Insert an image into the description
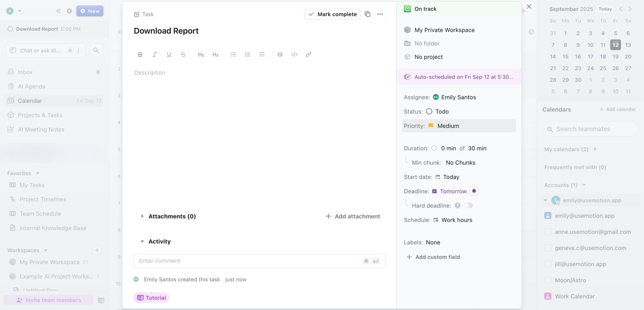644x310 pixels. (x=280, y=54)
